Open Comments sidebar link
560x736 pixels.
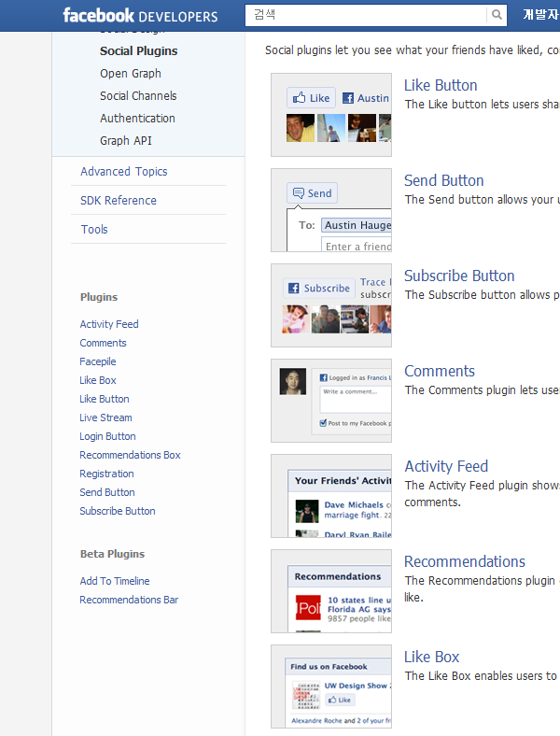click(103, 343)
